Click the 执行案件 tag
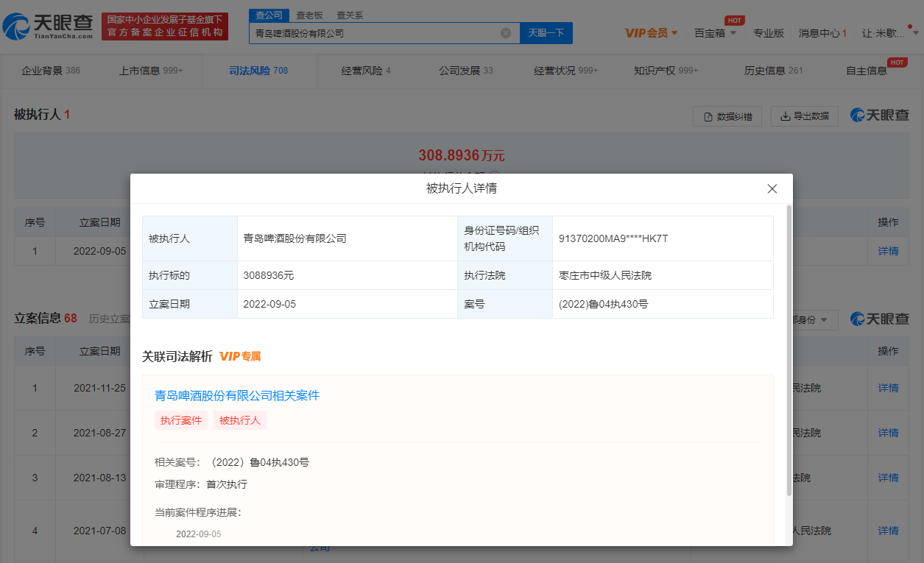 coord(181,420)
